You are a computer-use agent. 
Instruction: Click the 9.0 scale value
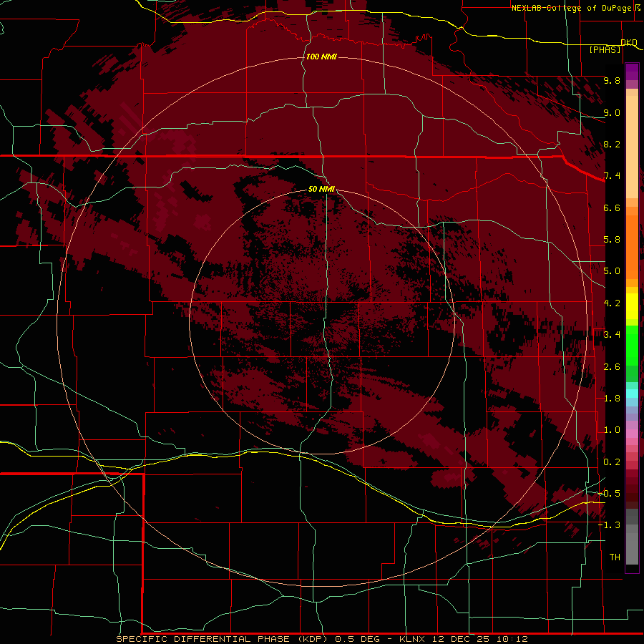612,112
